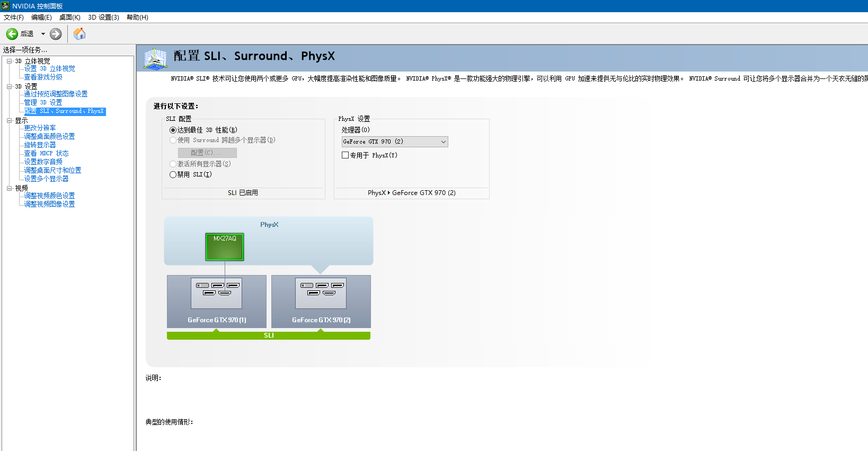
Task: Open 调整桌面尺寸和位置 link
Action: tap(53, 170)
